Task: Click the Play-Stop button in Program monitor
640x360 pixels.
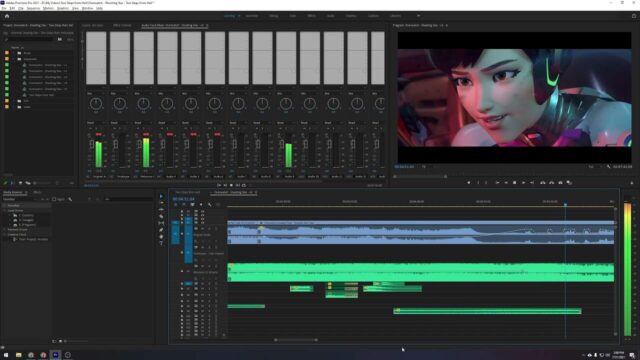Action: [515, 183]
